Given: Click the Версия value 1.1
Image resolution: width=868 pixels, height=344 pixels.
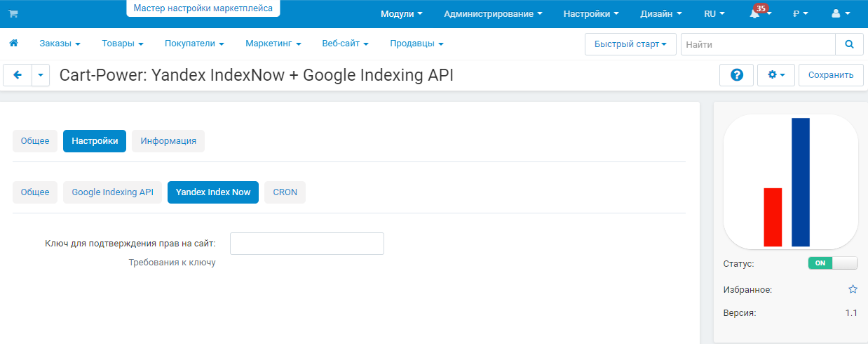Looking at the screenshot, I should coord(851,313).
